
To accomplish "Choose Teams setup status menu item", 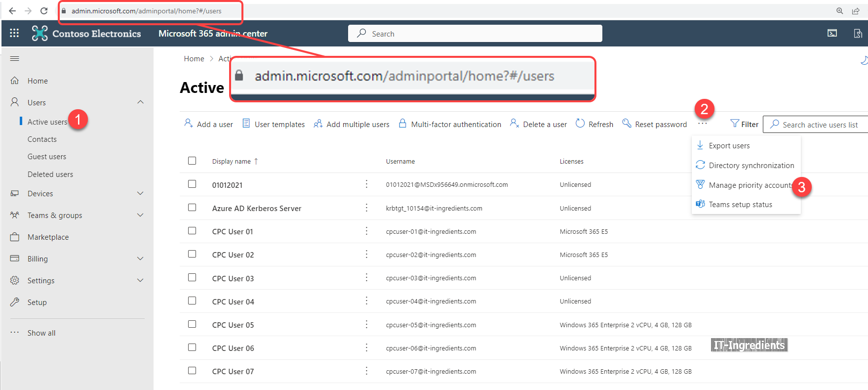I will coord(746,204).
